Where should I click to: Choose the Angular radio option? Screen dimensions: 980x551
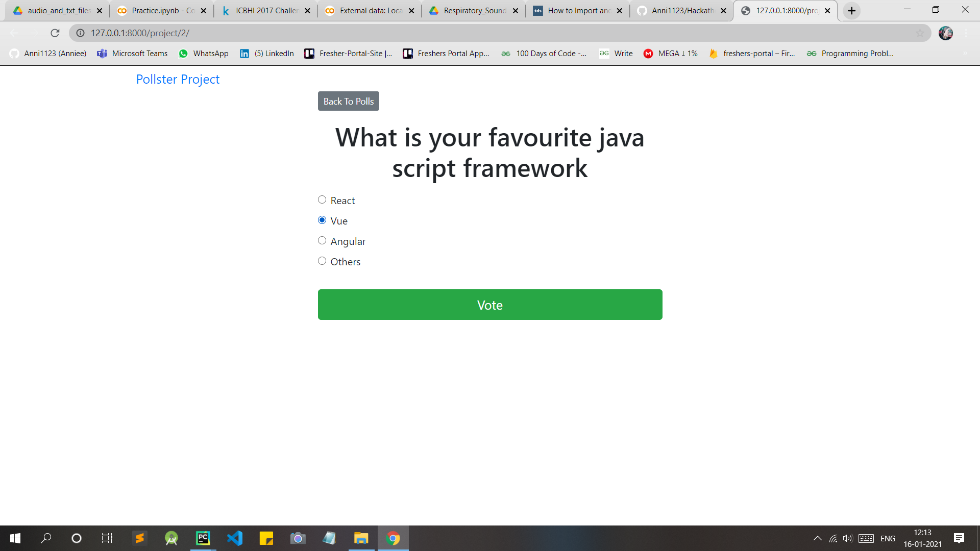pyautogui.click(x=322, y=241)
